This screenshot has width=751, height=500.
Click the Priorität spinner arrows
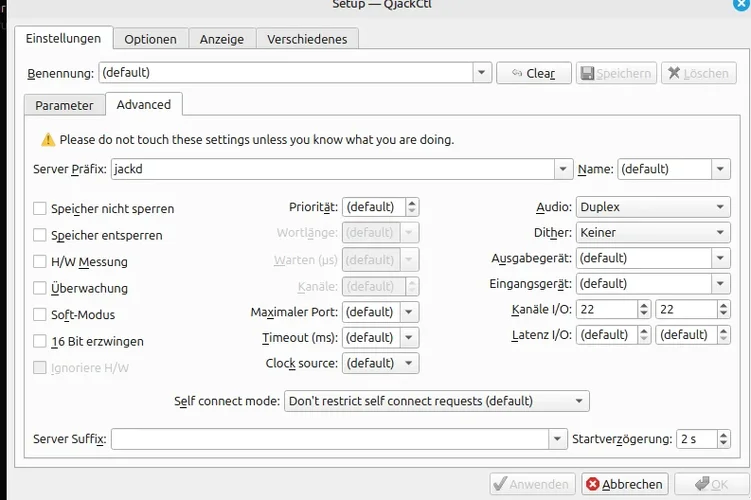pyautogui.click(x=412, y=207)
